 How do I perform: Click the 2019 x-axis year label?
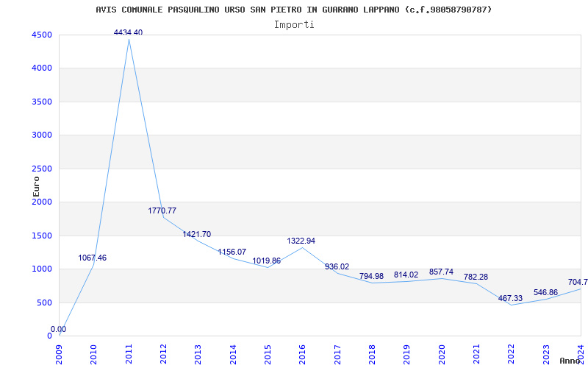pos(407,354)
